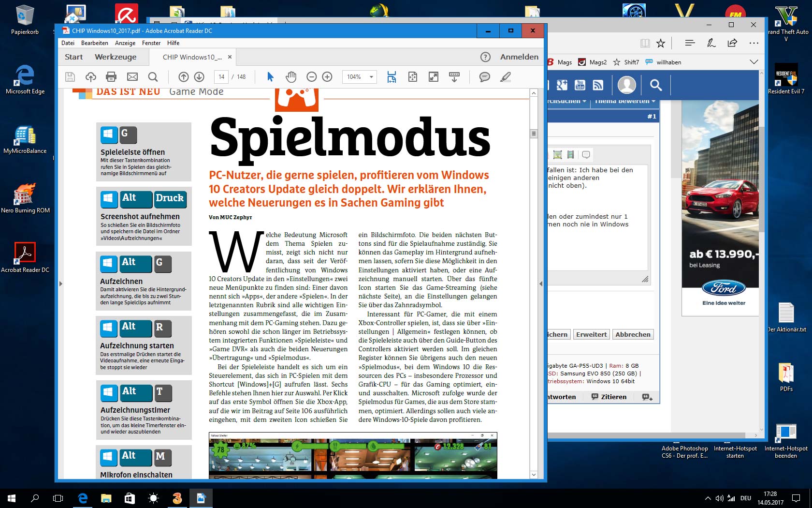Zoom out with the minus icon
Image resolution: width=812 pixels, height=508 pixels.
(312, 77)
